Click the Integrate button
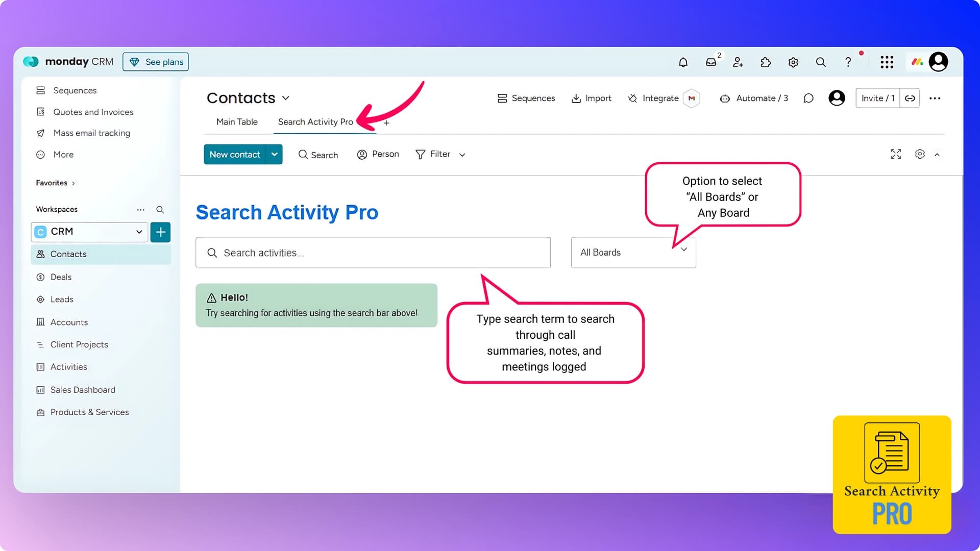Viewport: 980px width, 551px height. [x=653, y=98]
